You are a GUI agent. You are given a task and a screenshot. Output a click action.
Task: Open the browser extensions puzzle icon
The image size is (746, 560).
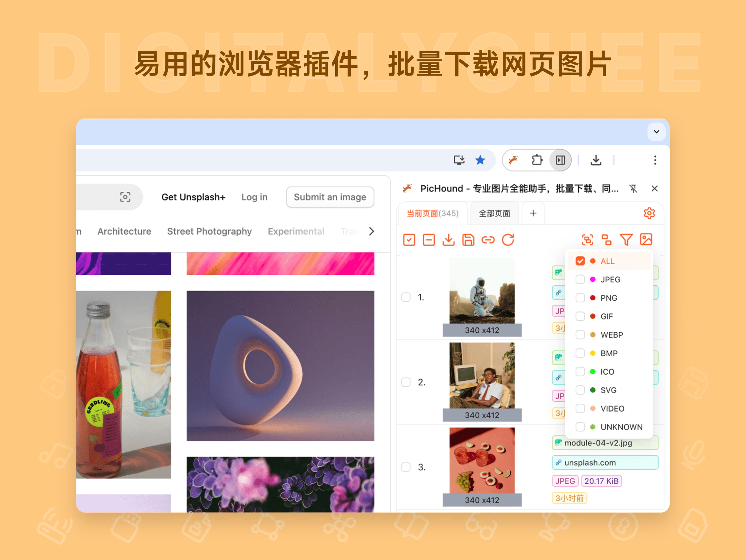click(x=536, y=160)
